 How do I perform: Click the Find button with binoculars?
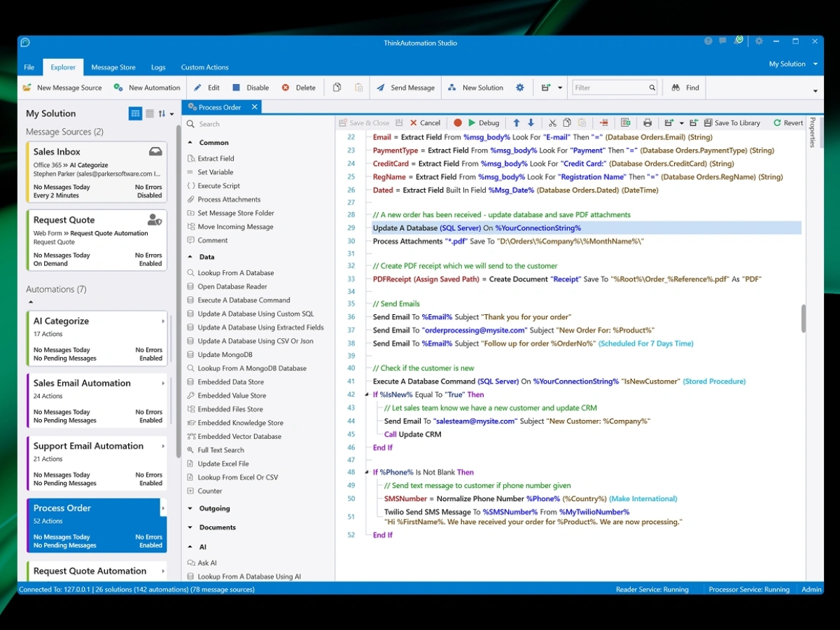click(x=685, y=87)
